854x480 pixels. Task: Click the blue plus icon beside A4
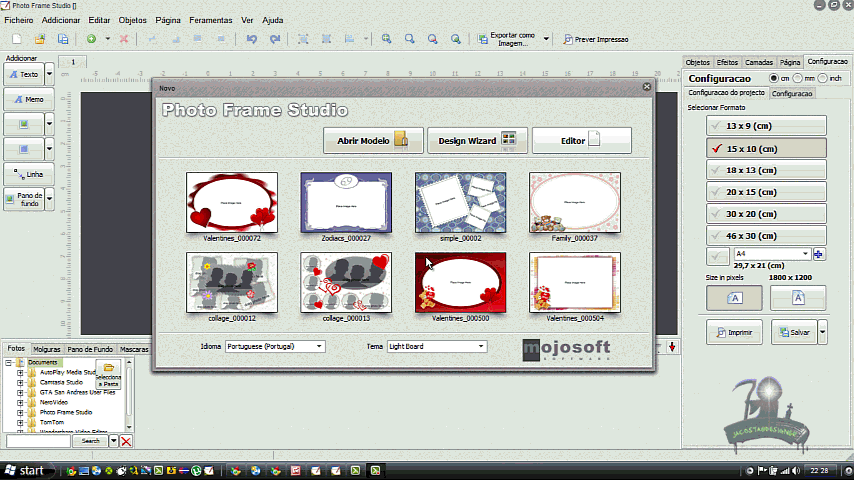click(x=819, y=254)
